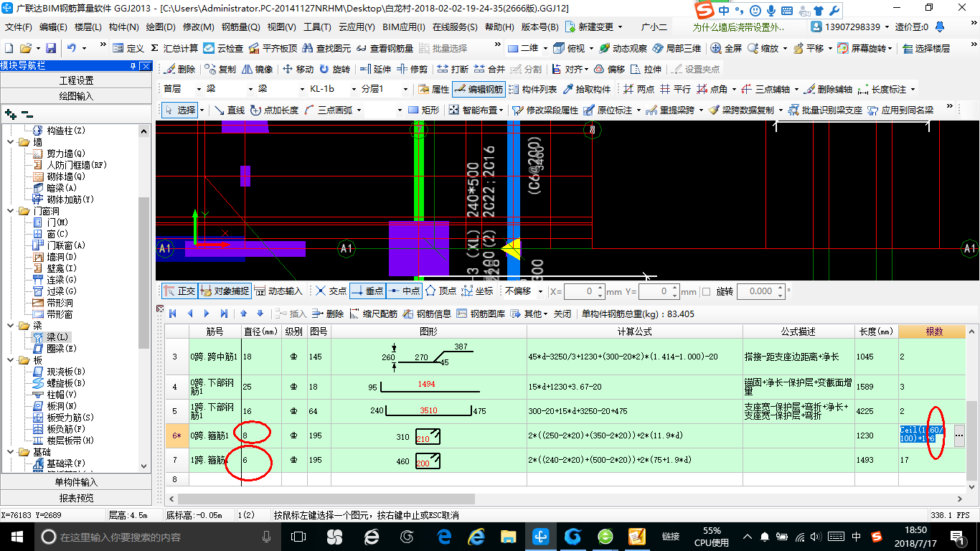Select the 拉伸 stretch tool
This screenshot has height=551, width=980.
point(646,69)
